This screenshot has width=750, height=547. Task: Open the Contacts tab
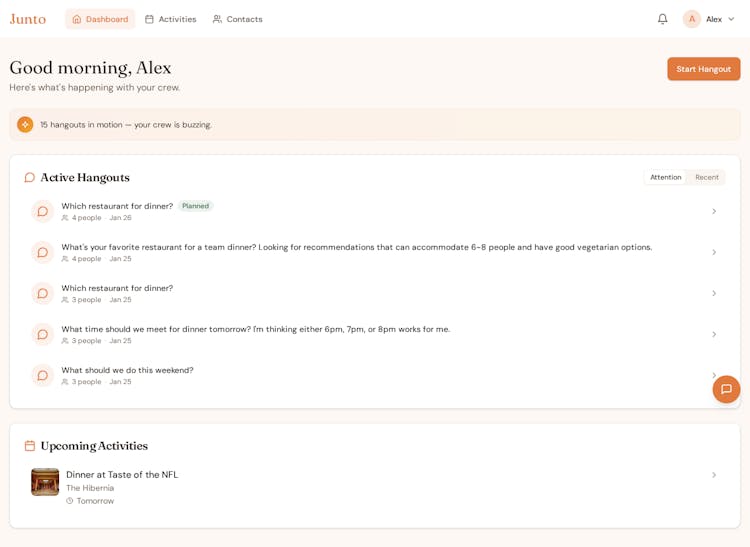pyautogui.click(x=237, y=19)
